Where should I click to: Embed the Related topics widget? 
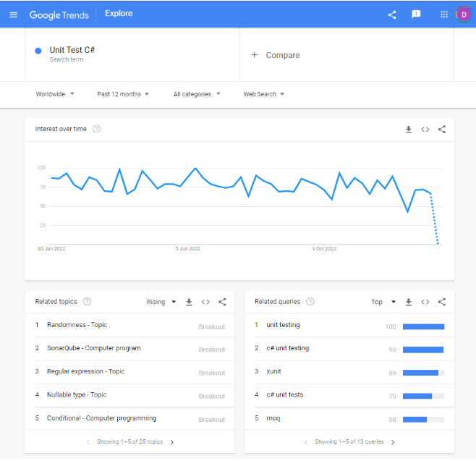(205, 302)
